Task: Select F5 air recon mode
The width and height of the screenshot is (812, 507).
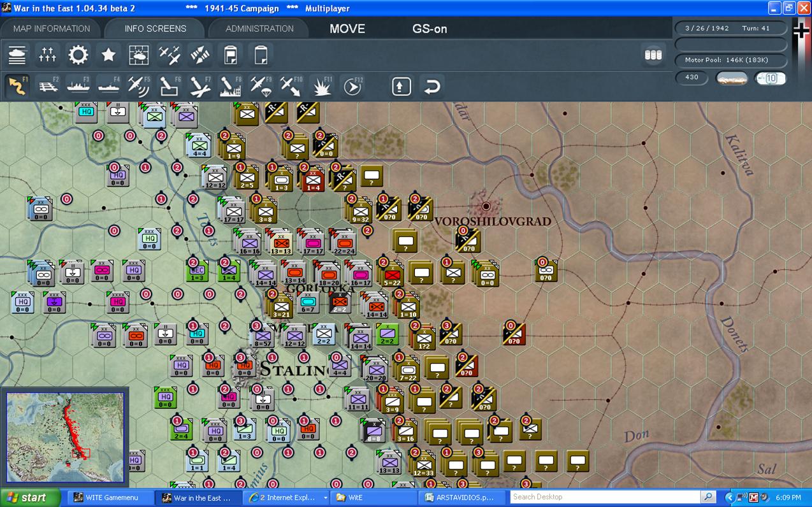Action: point(139,86)
